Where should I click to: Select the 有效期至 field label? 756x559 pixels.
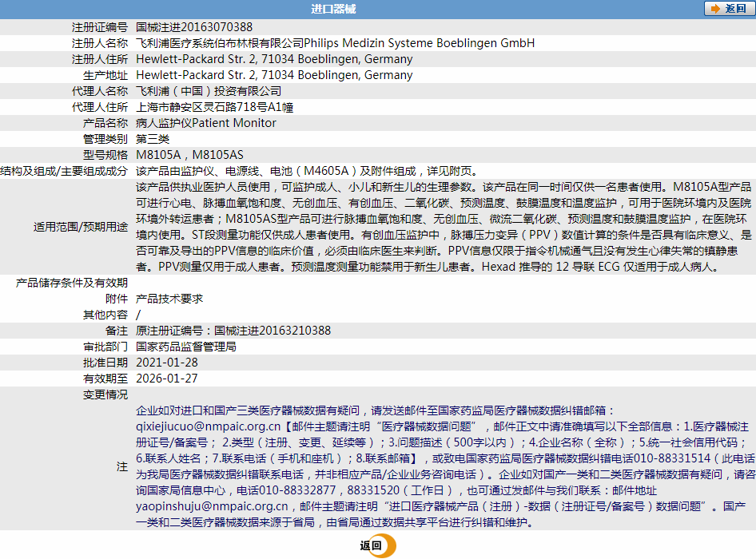point(105,379)
